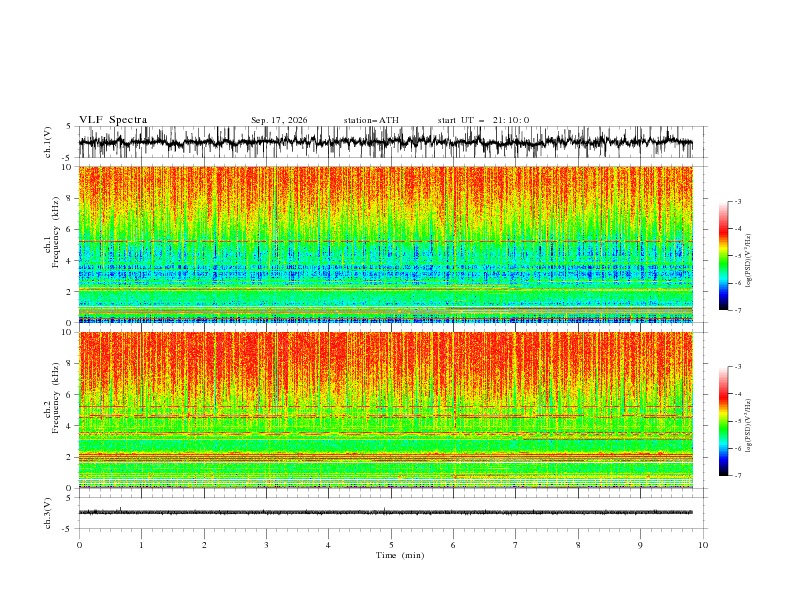The height and width of the screenshot is (612, 792).
Task: Click the ch.2 log(PSD) colorbar label
Action: pyautogui.click(x=748, y=426)
